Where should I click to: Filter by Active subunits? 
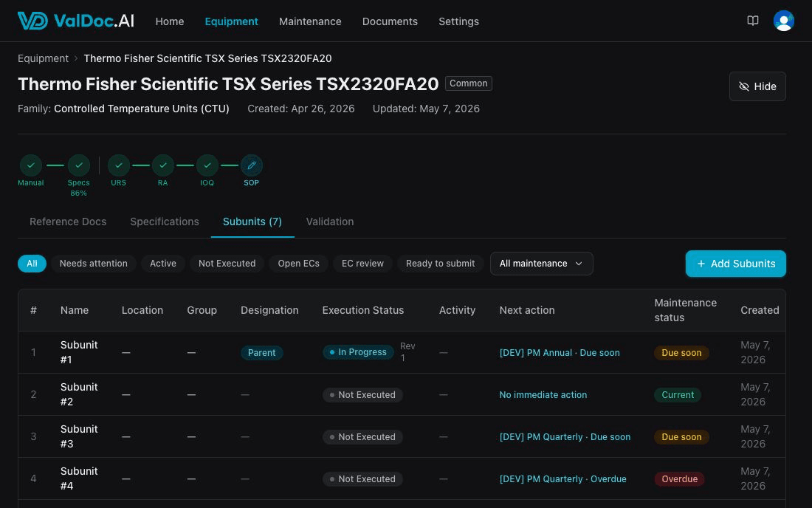[x=162, y=263]
